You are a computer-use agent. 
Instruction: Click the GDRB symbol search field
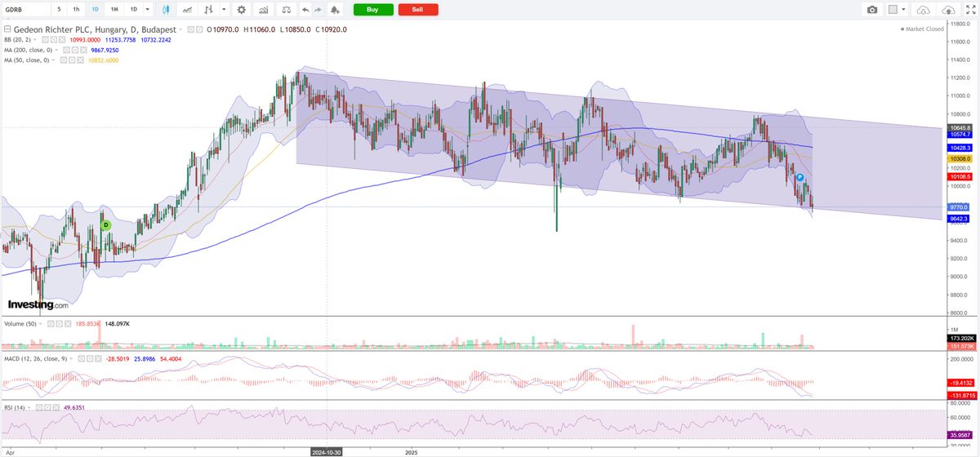click(x=25, y=9)
